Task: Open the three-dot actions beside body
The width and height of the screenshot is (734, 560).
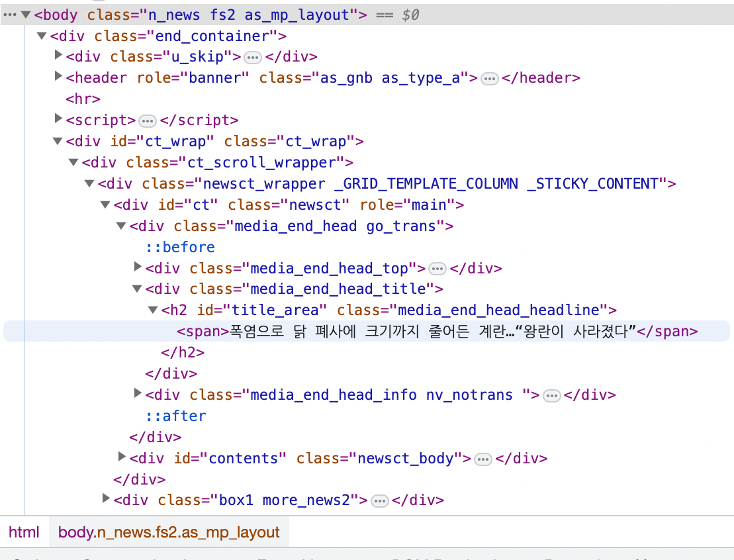Action: (9, 15)
